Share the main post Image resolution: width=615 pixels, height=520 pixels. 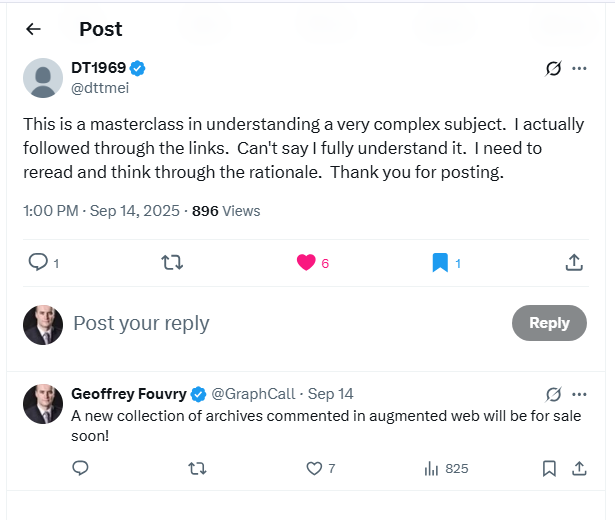574,262
